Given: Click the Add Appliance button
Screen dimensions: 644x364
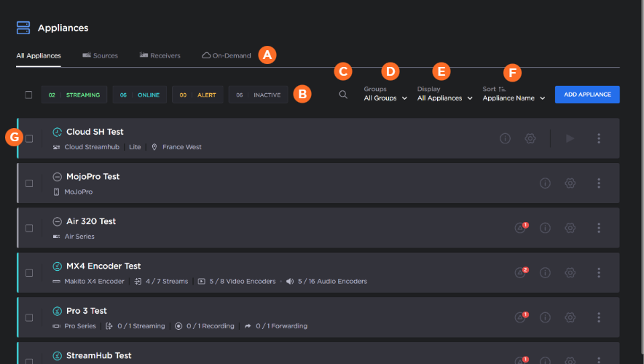Looking at the screenshot, I should click(587, 95).
